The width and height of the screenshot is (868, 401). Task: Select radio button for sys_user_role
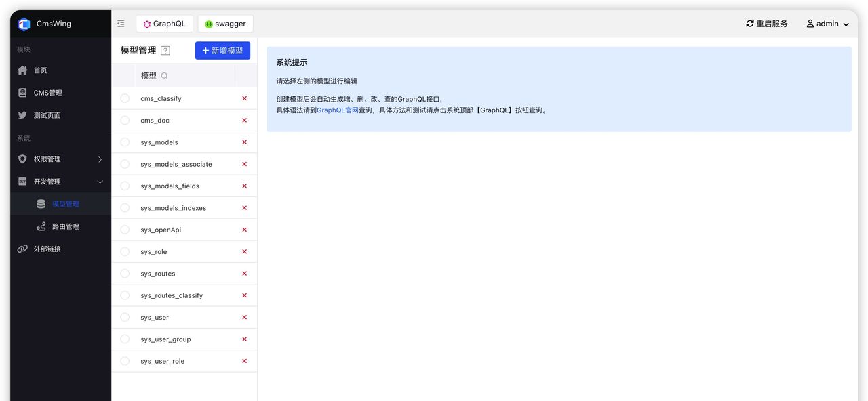pos(125,361)
